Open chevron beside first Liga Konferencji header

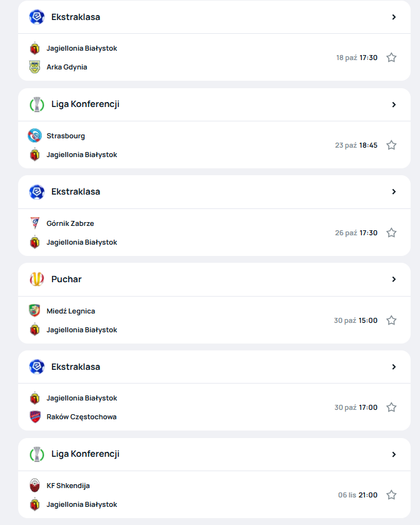[x=394, y=104]
